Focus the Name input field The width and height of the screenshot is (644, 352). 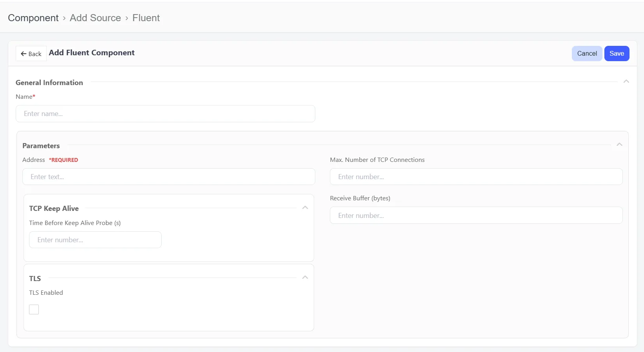[166, 114]
